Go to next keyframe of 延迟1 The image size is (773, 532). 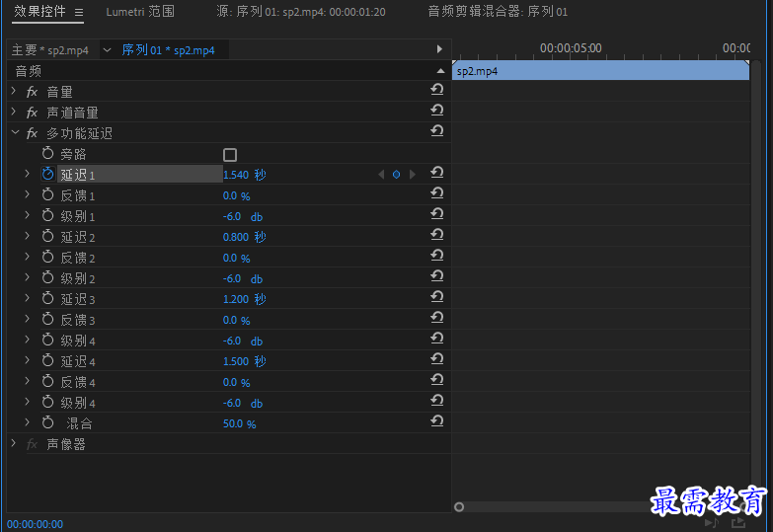tap(412, 175)
